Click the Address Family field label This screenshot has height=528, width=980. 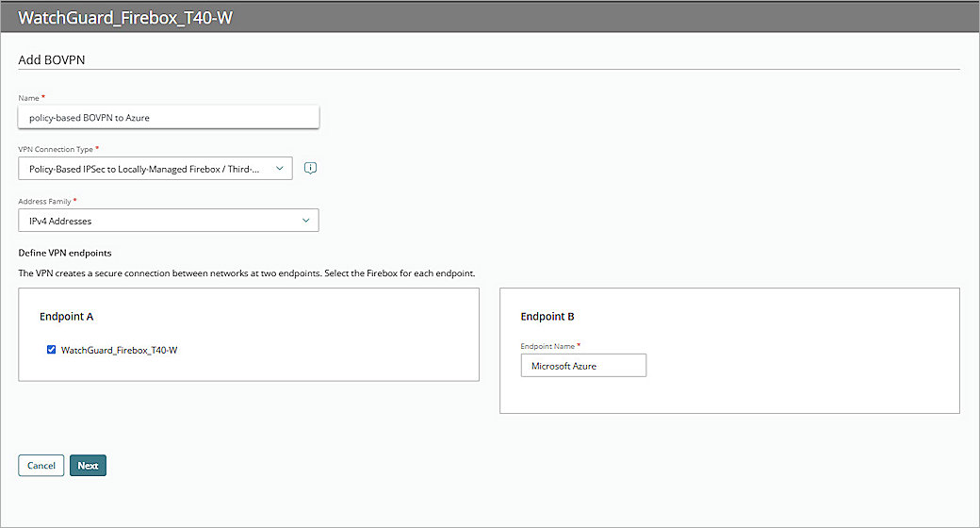click(44, 202)
